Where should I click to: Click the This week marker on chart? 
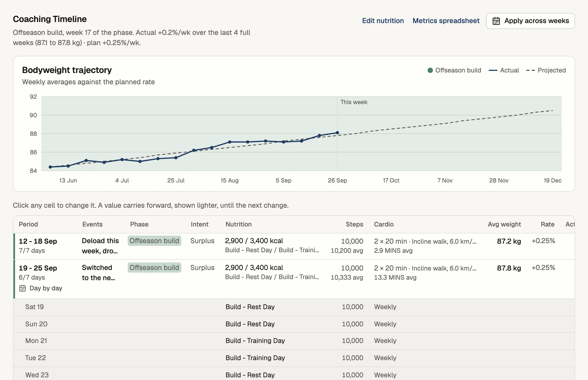pos(354,102)
